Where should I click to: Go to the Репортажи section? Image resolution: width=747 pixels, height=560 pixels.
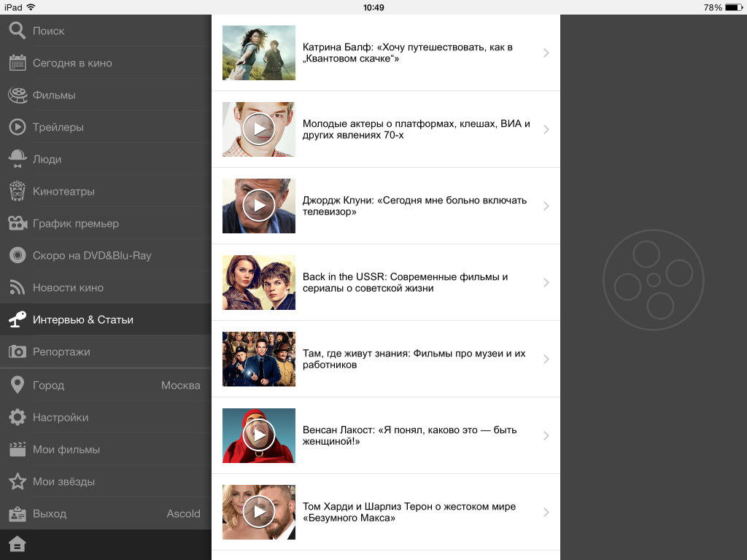pyautogui.click(x=61, y=351)
